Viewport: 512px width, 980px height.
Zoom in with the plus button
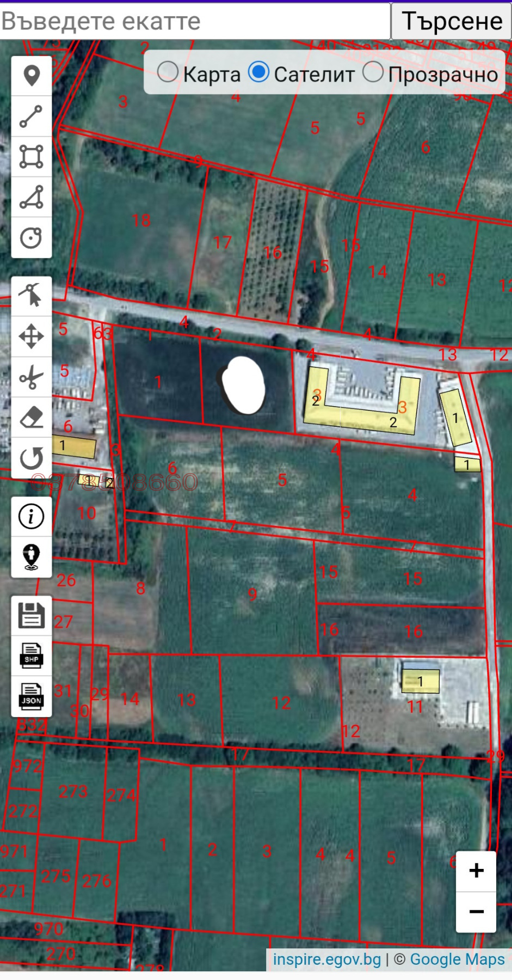(476, 871)
